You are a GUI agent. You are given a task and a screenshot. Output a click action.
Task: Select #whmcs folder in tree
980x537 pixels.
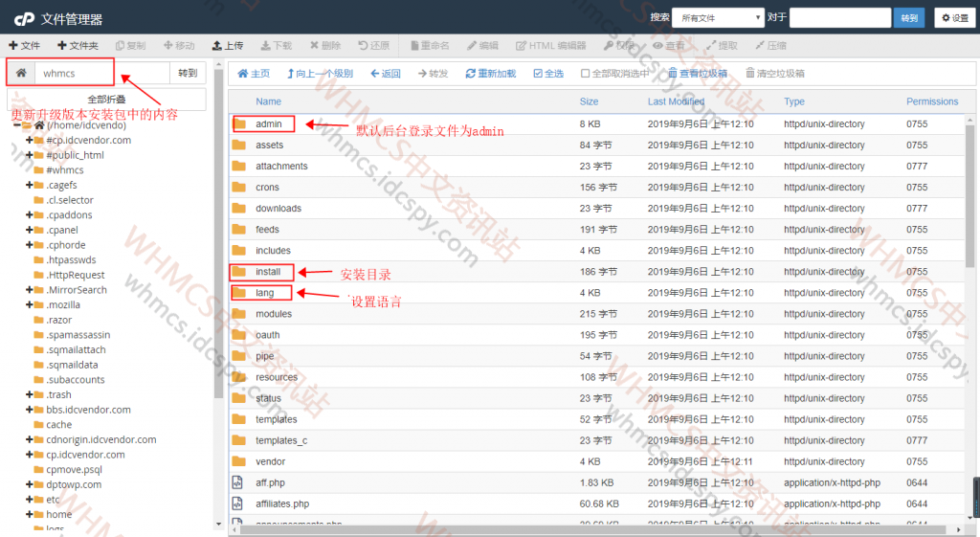pyautogui.click(x=65, y=170)
